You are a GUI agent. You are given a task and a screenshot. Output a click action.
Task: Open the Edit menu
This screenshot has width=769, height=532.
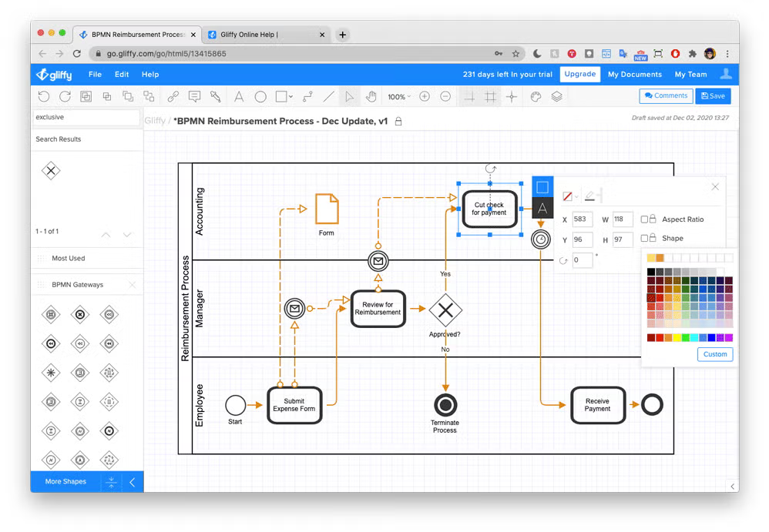pyautogui.click(x=122, y=75)
